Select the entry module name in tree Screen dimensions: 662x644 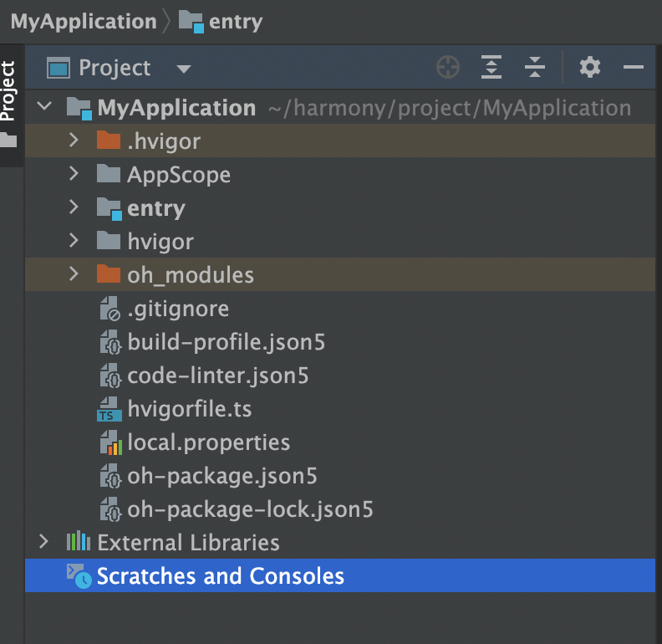tap(156, 209)
